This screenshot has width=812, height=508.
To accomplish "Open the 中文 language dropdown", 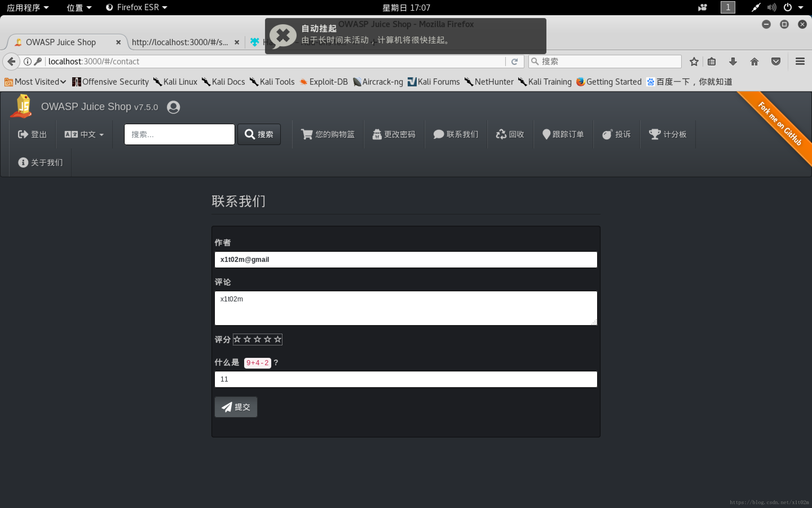I will click(84, 134).
